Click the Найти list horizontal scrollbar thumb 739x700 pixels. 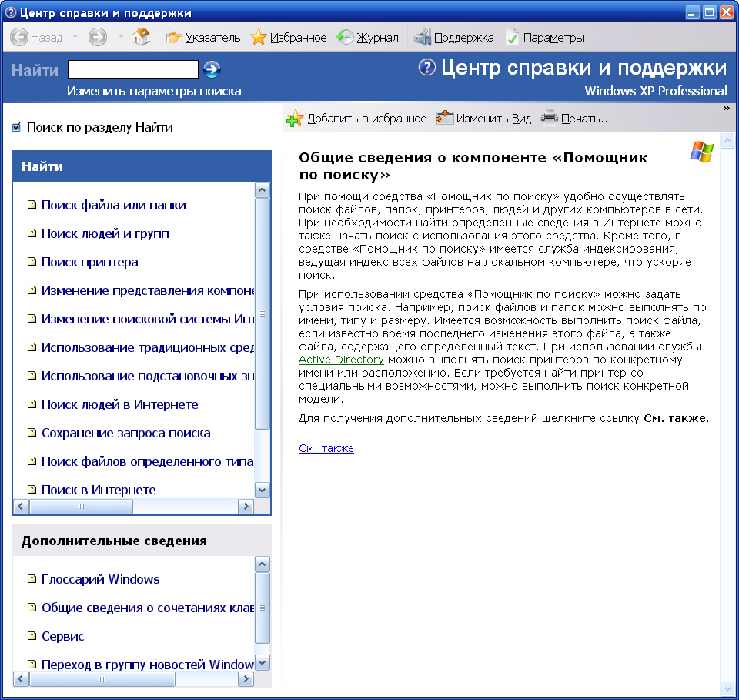tap(81, 507)
